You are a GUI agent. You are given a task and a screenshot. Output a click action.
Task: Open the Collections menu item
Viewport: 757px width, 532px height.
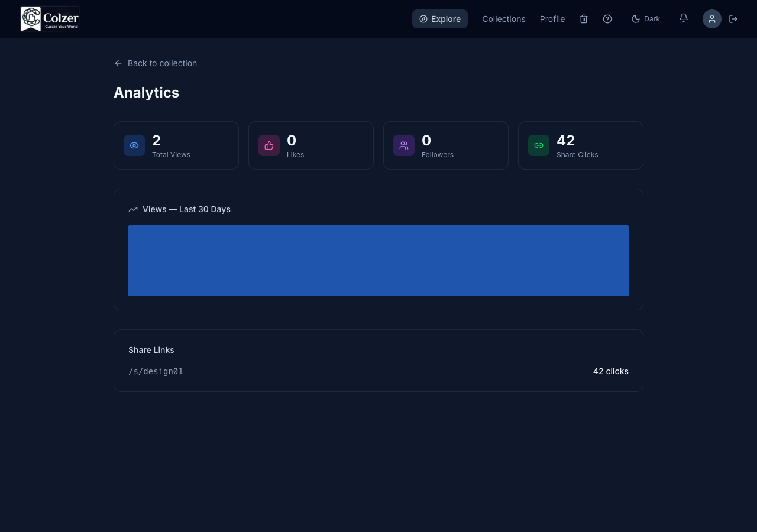click(x=503, y=19)
